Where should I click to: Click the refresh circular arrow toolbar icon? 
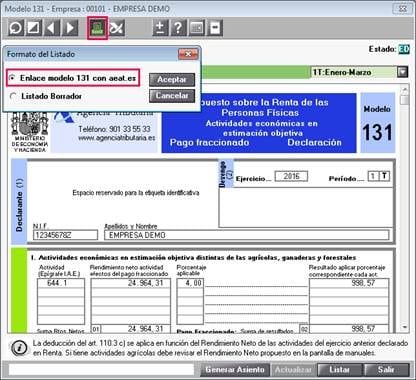click(x=16, y=28)
